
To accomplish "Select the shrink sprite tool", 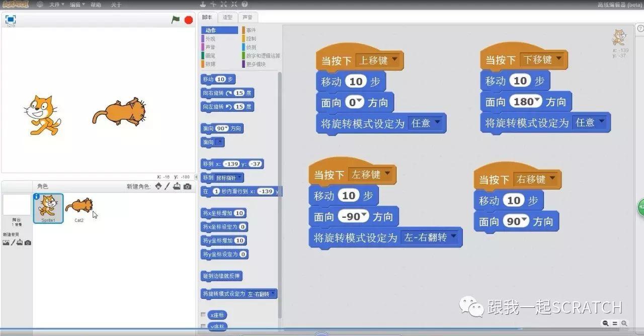I will point(234,4).
